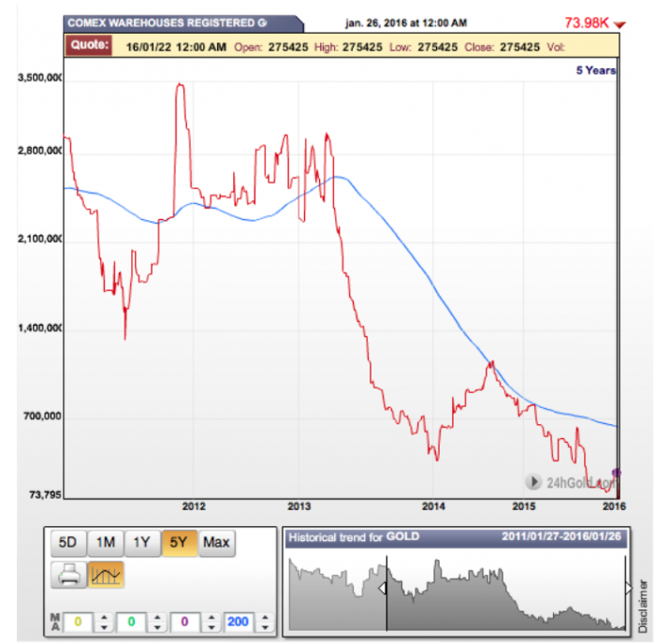
Task: Click the purple marker at chart end
Action: click(615, 473)
